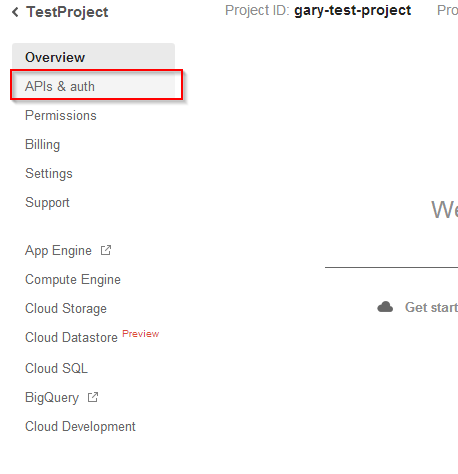This screenshot has height=474, width=458.
Task: Click the App Engine external link icon
Action: (x=106, y=250)
